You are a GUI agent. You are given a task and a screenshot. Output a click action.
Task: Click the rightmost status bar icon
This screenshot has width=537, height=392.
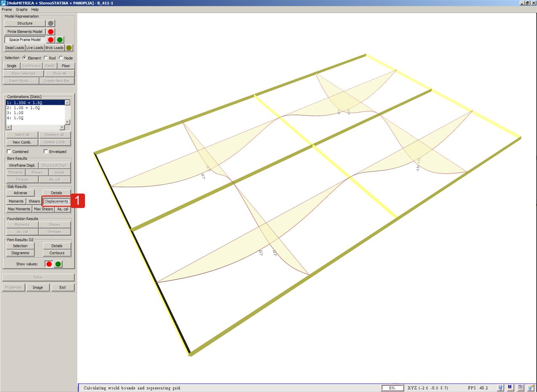[x=530, y=387]
